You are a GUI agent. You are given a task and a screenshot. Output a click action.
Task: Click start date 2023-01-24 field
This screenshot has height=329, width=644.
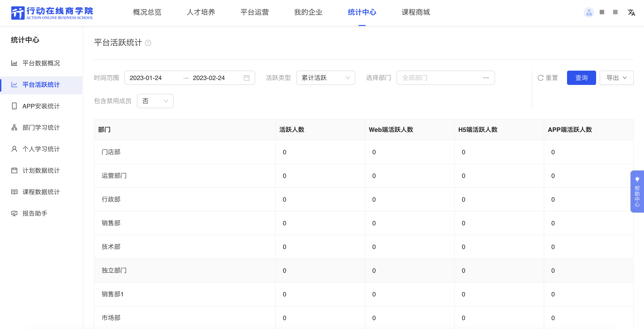pyautogui.click(x=145, y=78)
